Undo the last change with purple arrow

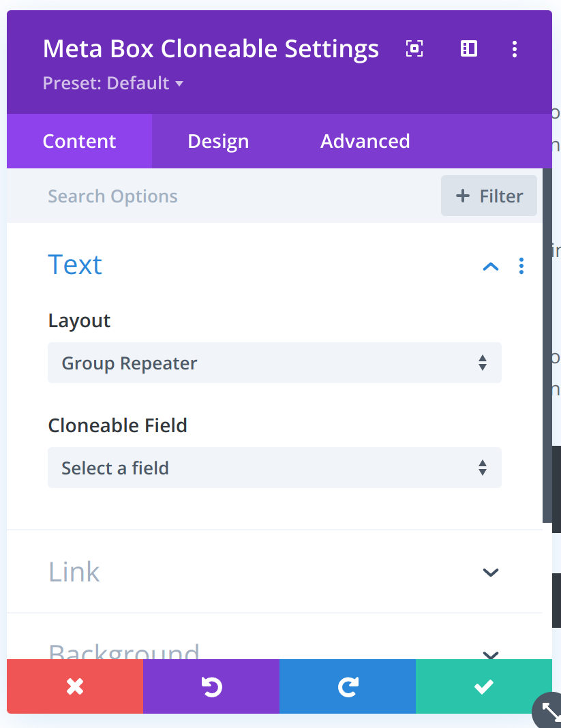[x=211, y=686]
